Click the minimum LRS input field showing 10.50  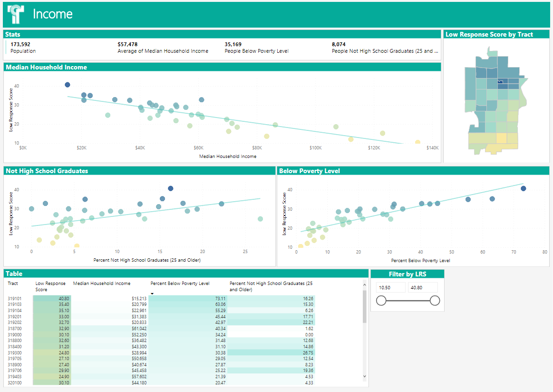(390, 288)
